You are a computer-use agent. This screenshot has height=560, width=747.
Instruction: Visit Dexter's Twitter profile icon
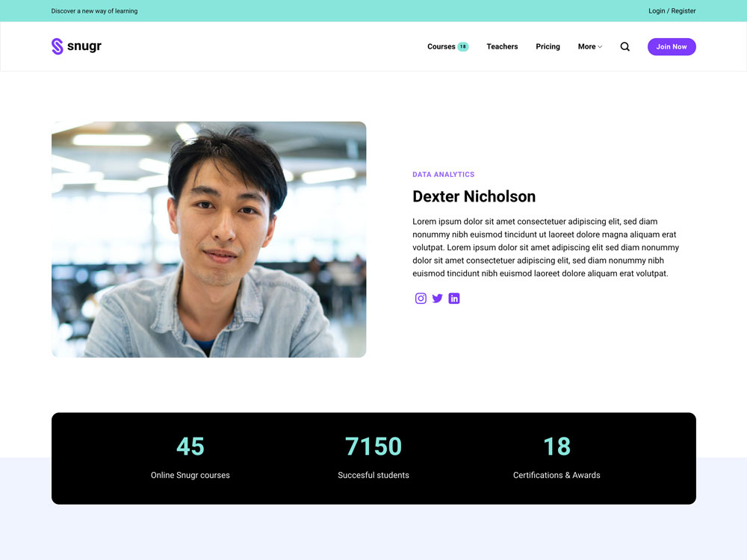point(438,299)
